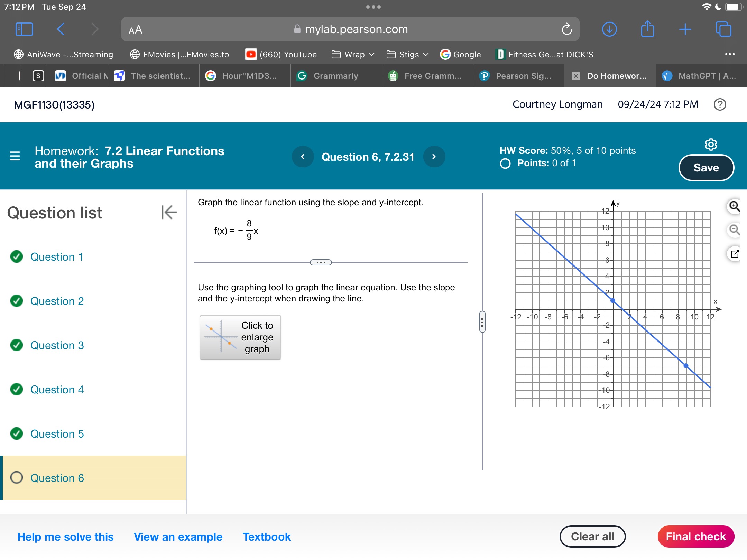Screen dimensions: 747x560
Task: Switch to the MathGPT tab
Action: coord(701,76)
